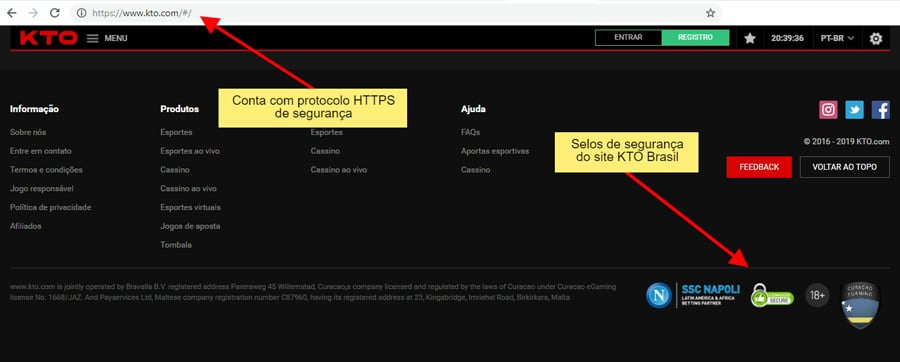Open the Sobre nós link
Image resolution: width=900 pixels, height=362 pixels.
pyautogui.click(x=28, y=133)
